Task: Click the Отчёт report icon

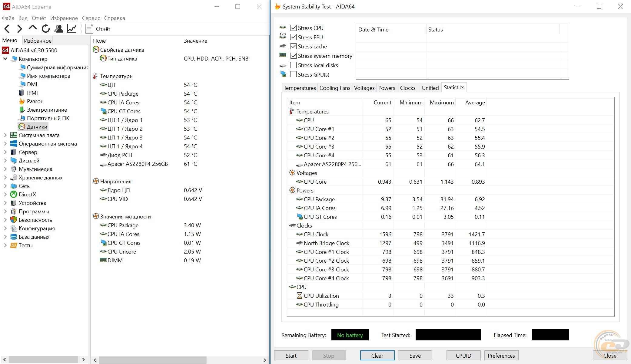Action: 89,29
